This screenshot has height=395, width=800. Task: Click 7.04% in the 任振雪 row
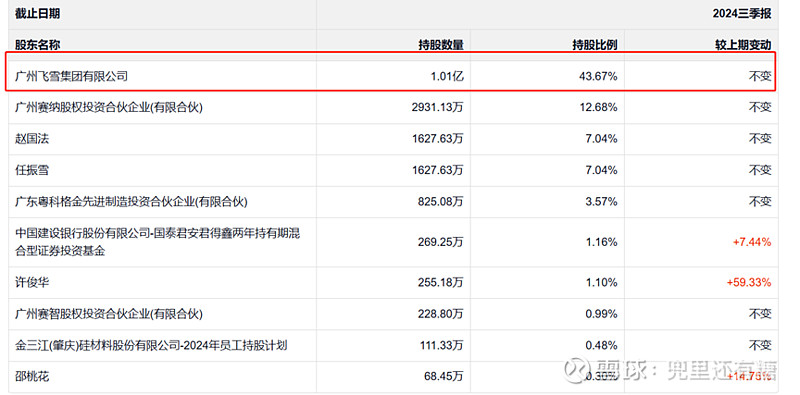(x=603, y=170)
